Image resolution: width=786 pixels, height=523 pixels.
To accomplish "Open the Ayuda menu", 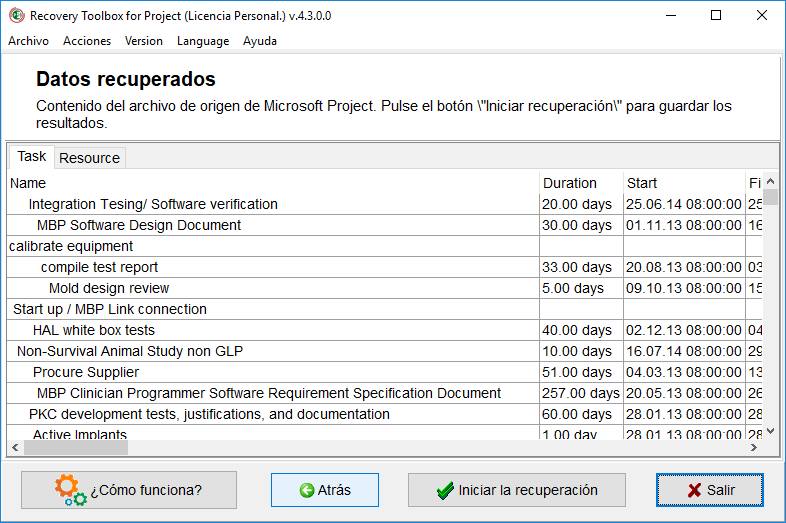I will point(260,41).
